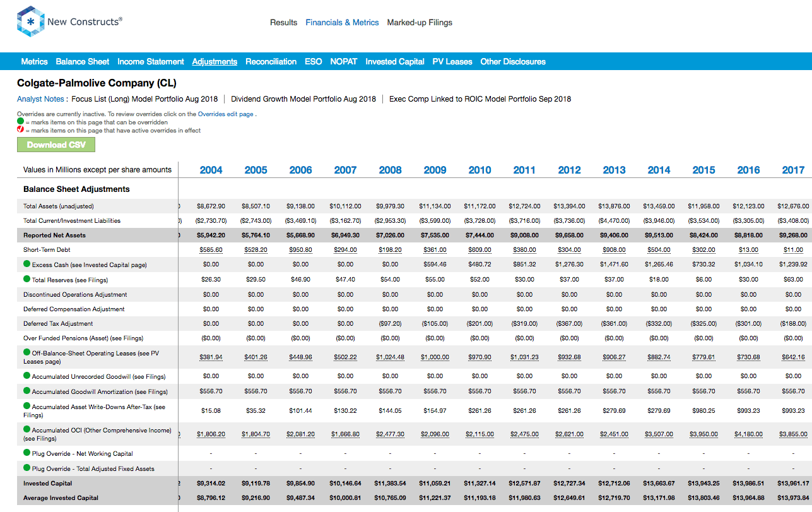View the NOPAT tab
Screen dimensions: 812x512
(343, 61)
